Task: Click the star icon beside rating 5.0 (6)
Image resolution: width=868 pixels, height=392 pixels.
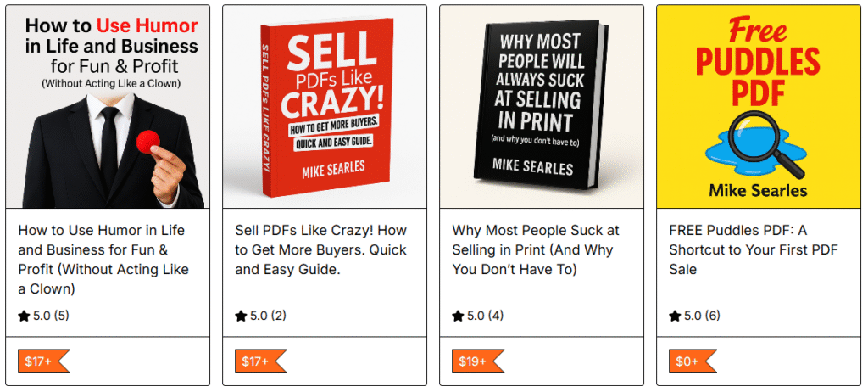Action: tap(675, 316)
